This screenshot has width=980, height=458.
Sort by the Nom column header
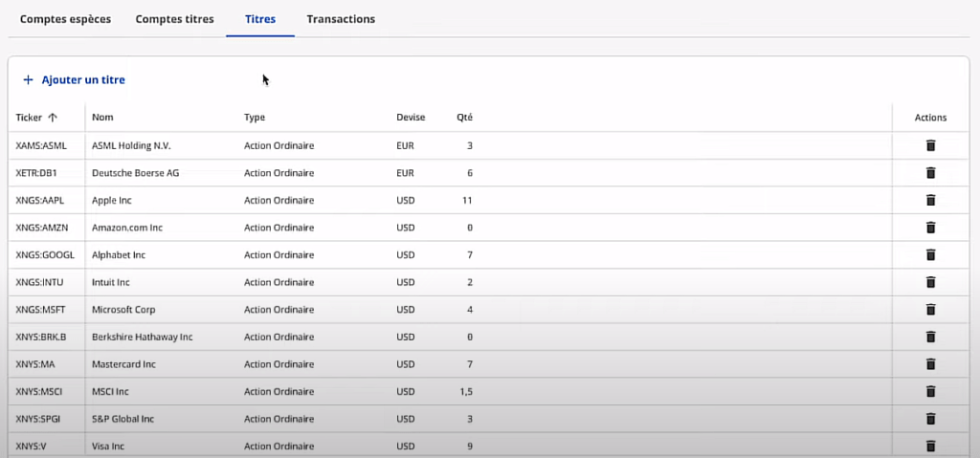(102, 118)
